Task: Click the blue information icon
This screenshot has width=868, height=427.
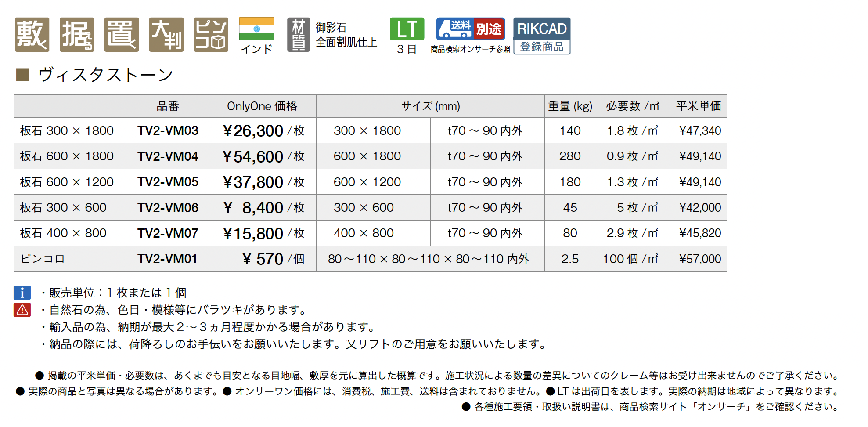Action: pos(22,293)
